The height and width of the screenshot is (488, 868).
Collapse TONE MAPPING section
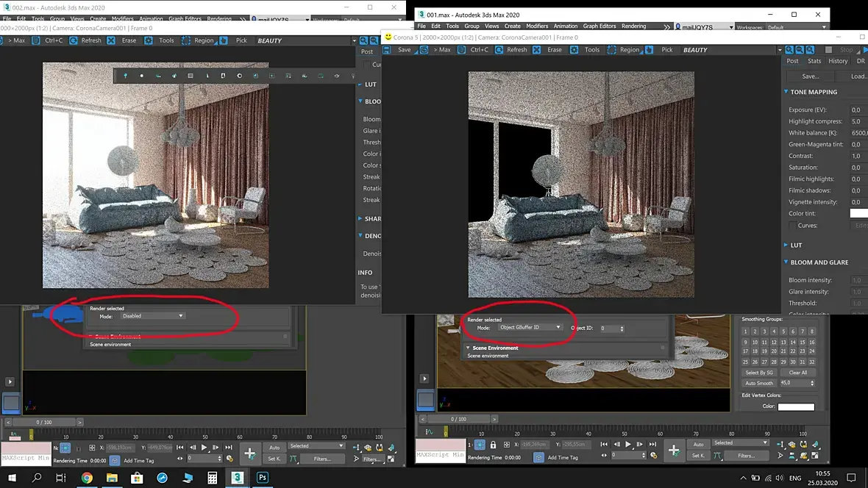(x=786, y=92)
